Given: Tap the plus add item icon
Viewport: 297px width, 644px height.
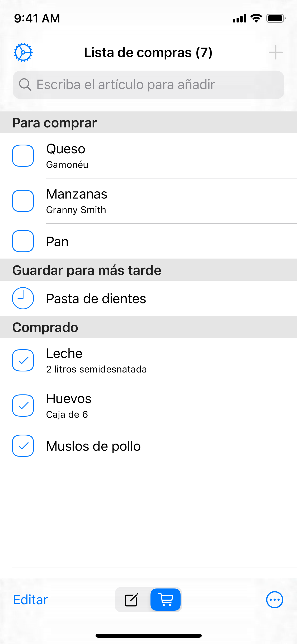Looking at the screenshot, I should click(x=275, y=52).
